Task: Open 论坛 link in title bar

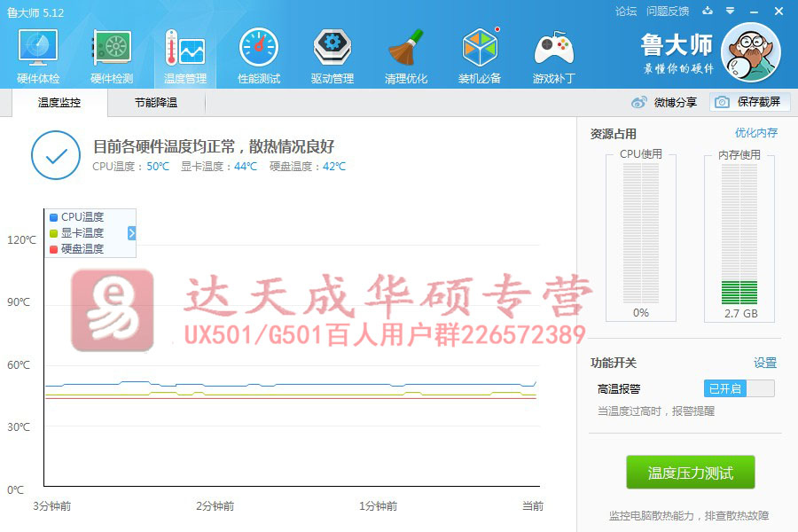Action: point(626,12)
